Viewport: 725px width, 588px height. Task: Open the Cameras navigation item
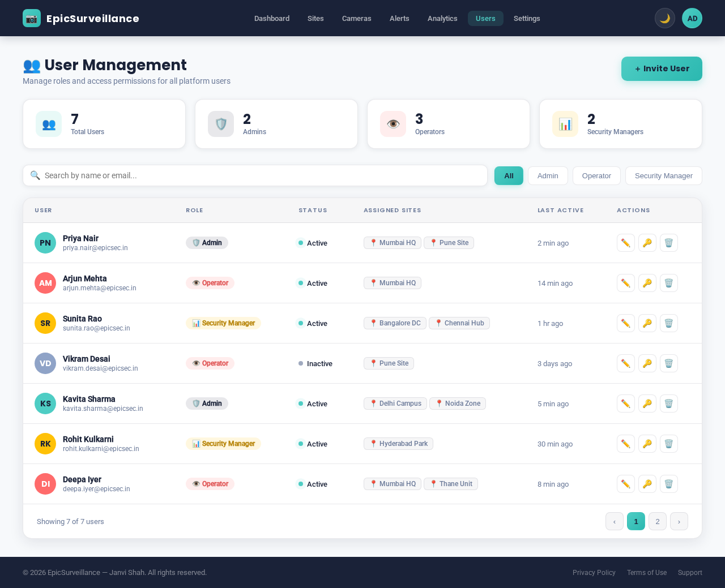pos(356,18)
